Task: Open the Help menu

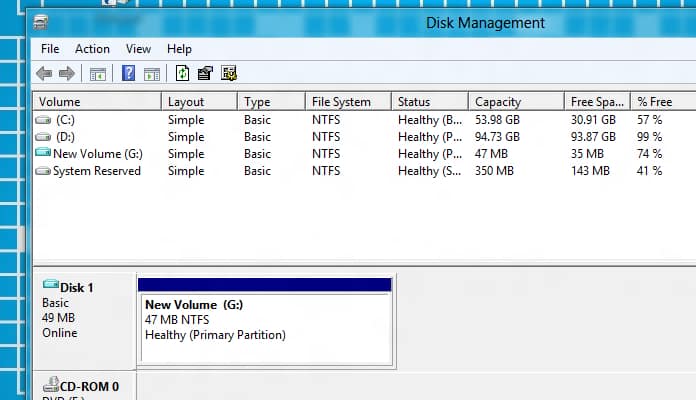Action: click(179, 49)
